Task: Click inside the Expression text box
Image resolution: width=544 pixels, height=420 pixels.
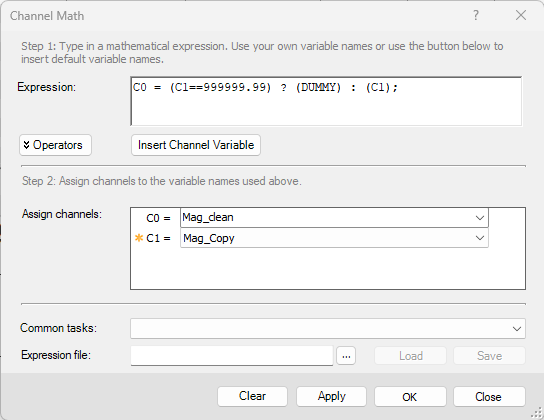Action: (326, 101)
